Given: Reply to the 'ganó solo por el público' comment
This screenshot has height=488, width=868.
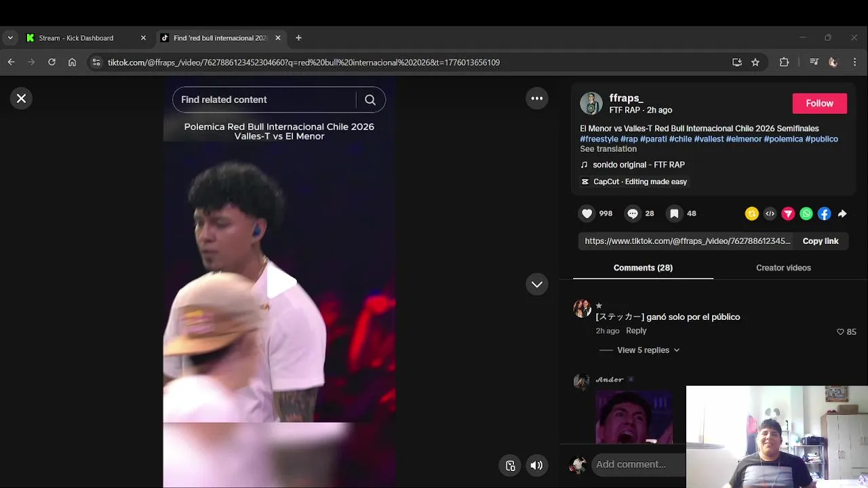Looking at the screenshot, I should click(x=636, y=331).
